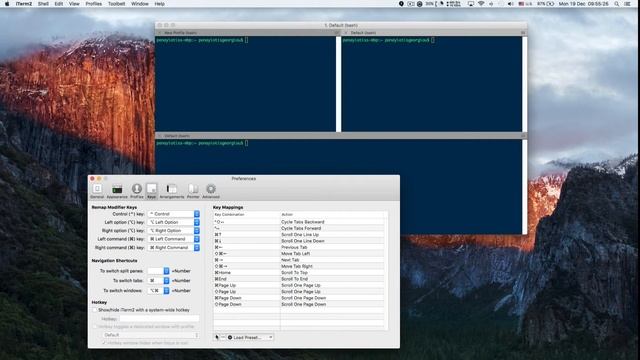Screen dimensions: 640x360
Task: Enable show/hide iTerm2 with system-wide hotkey
Action: (x=95, y=310)
